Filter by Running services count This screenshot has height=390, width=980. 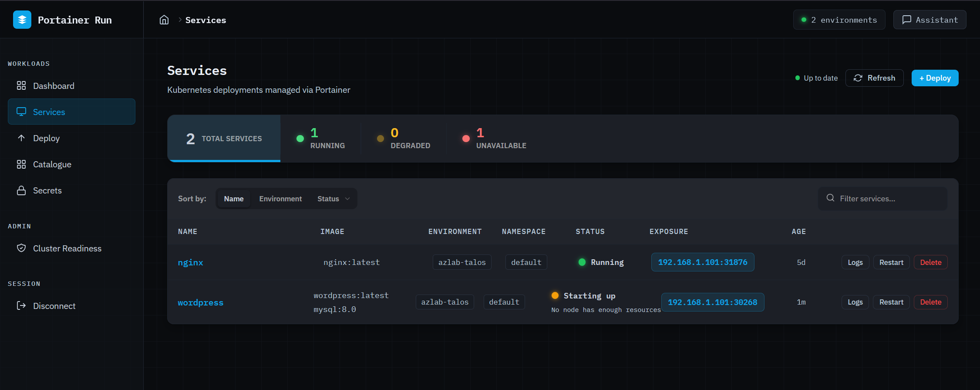coord(320,139)
